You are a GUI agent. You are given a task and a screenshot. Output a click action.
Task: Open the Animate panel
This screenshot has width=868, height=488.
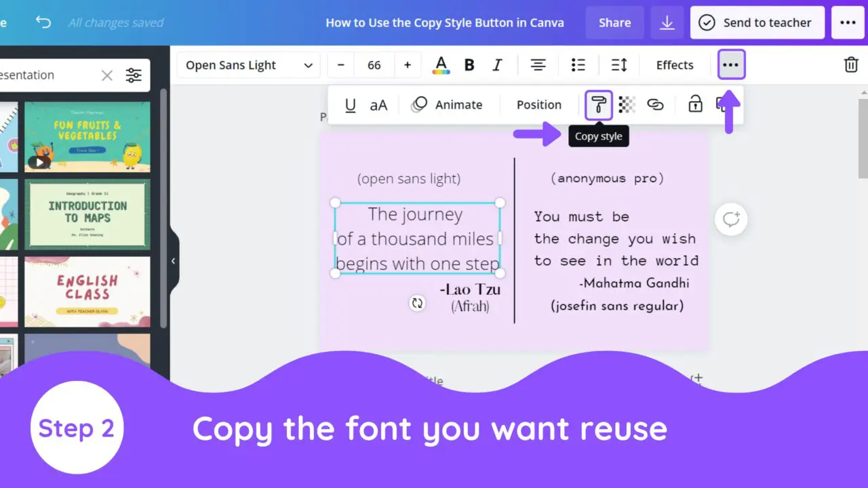[448, 104]
